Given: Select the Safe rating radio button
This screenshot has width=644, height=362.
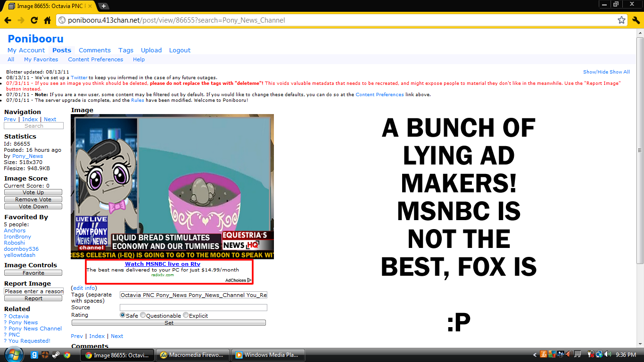Looking at the screenshot, I should pos(123,315).
